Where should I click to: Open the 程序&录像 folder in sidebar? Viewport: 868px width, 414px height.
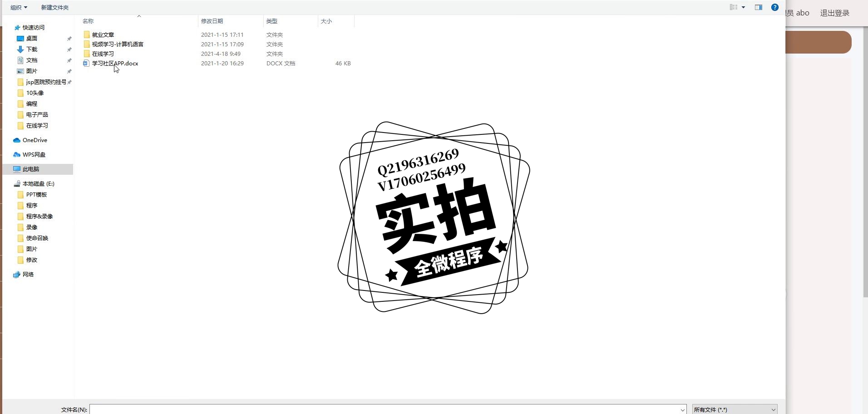[x=39, y=216]
